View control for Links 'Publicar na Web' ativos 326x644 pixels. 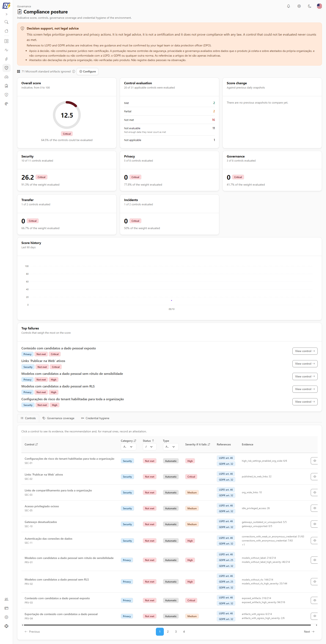(305, 364)
